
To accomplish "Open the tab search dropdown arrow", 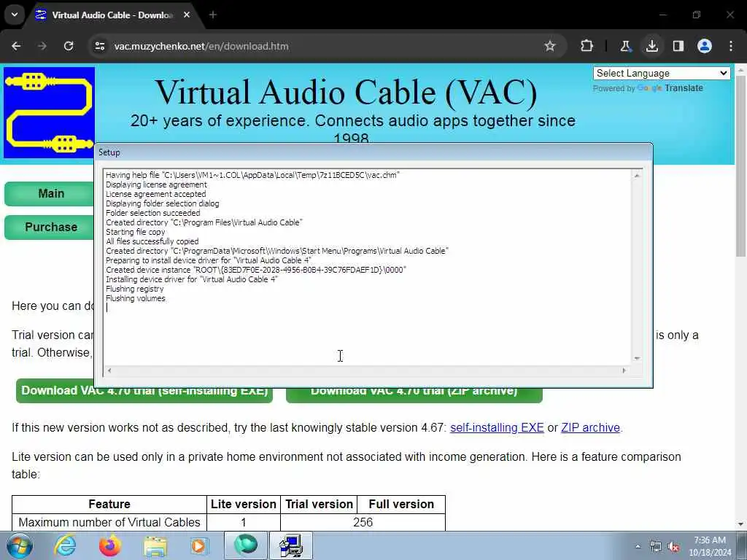I will tap(15, 15).
